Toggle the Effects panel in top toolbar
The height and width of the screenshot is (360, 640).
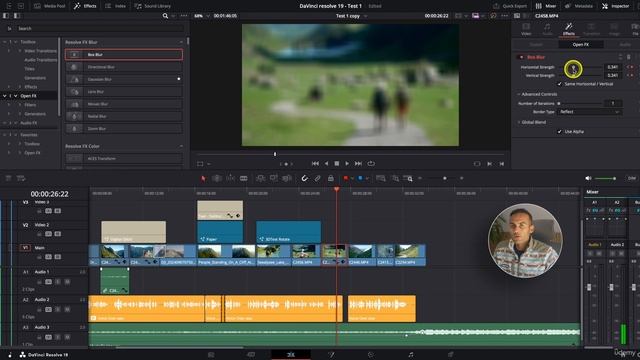point(85,6)
